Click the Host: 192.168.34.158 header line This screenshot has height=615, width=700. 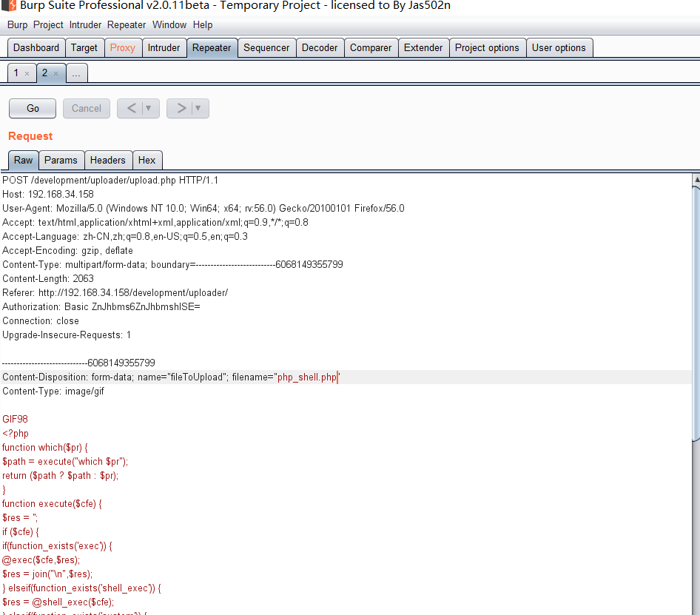pyautogui.click(x=48, y=195)
